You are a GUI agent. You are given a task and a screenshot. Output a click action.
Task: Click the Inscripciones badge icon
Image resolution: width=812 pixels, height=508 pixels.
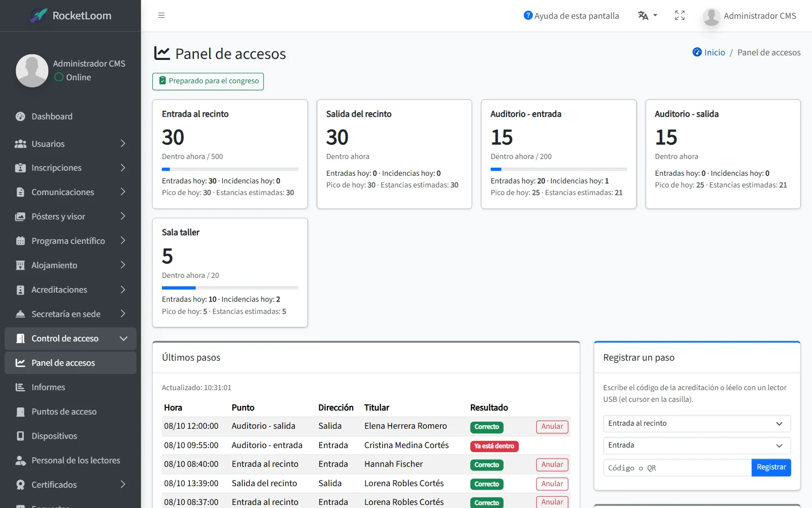tap(20, 168)
